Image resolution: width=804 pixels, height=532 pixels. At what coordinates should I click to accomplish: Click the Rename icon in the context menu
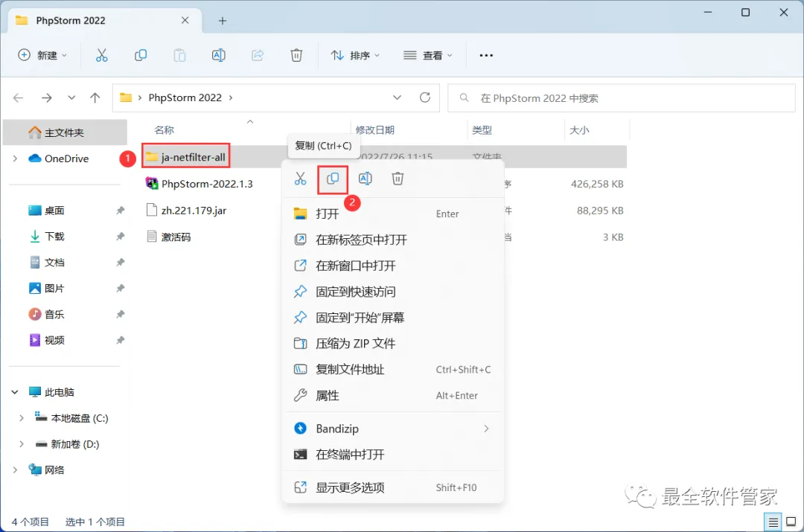365,179
